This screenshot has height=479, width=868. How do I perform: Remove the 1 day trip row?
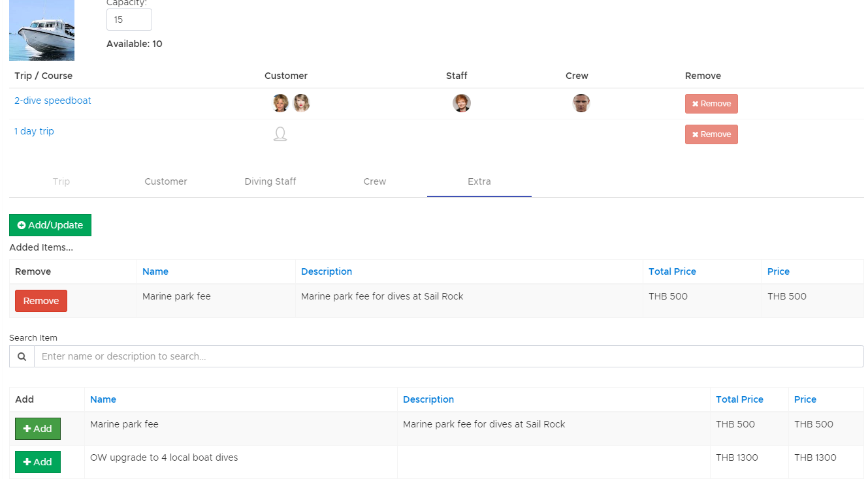coord(711,134)
